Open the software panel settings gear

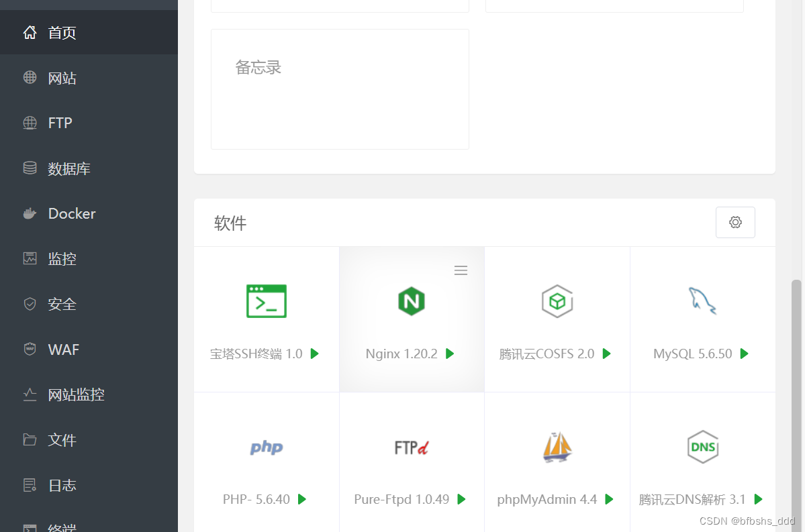click(x=735, y=222)
